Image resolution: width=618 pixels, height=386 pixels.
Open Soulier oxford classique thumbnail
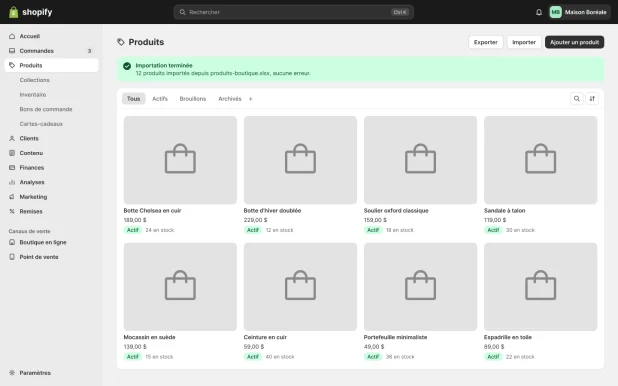[x=420, y=160]
